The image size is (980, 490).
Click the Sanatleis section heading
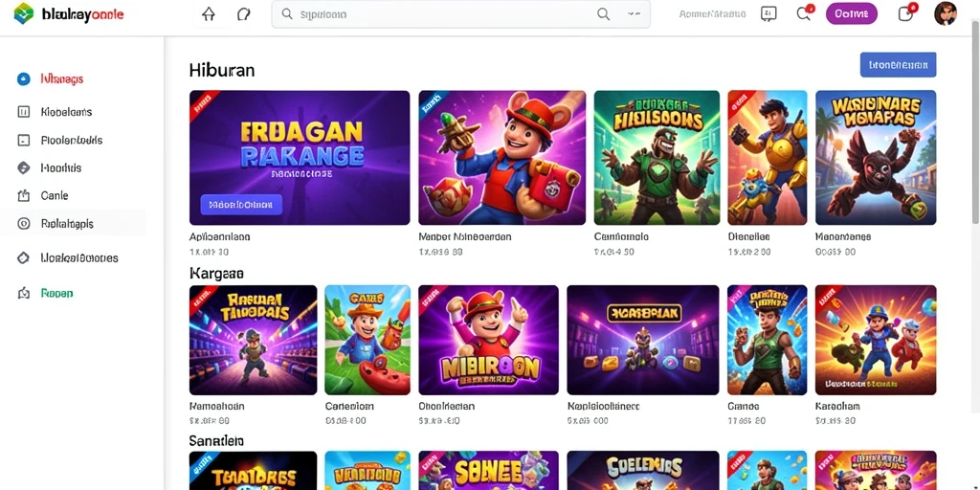pos(216,440)
